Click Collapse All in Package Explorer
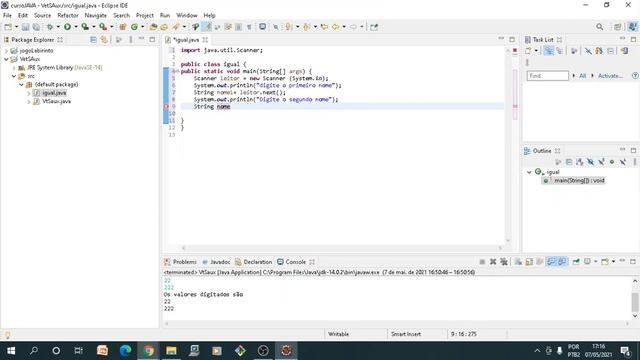Screen dimensions: 640x360 pyautogui.click(x=93, y=40)
